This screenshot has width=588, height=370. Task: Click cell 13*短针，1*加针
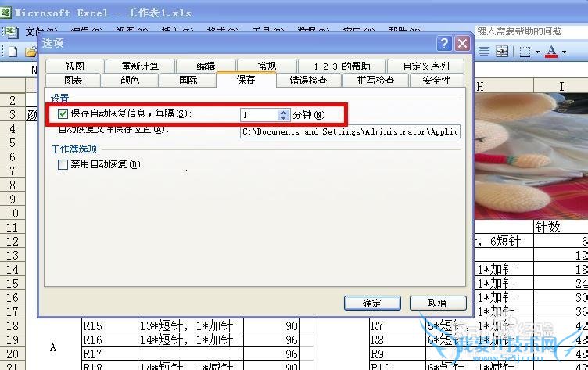(191, 325)
